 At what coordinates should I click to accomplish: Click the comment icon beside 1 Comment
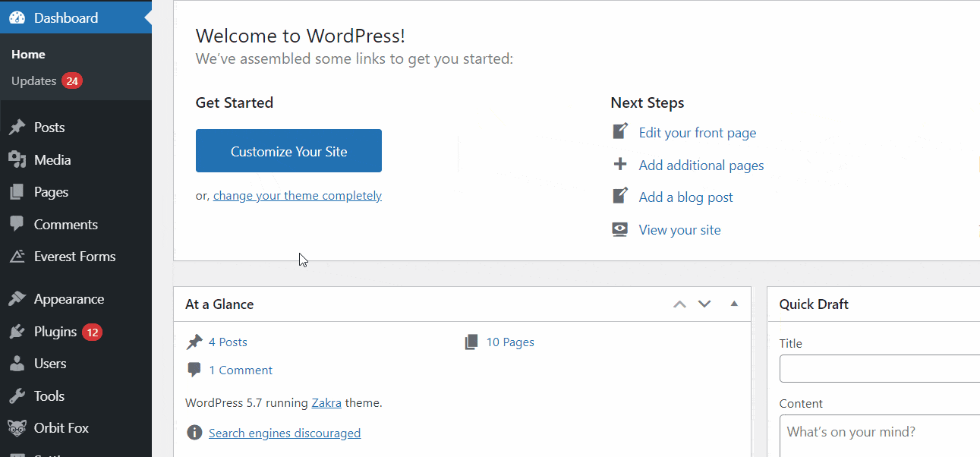(x=194, y=370)
